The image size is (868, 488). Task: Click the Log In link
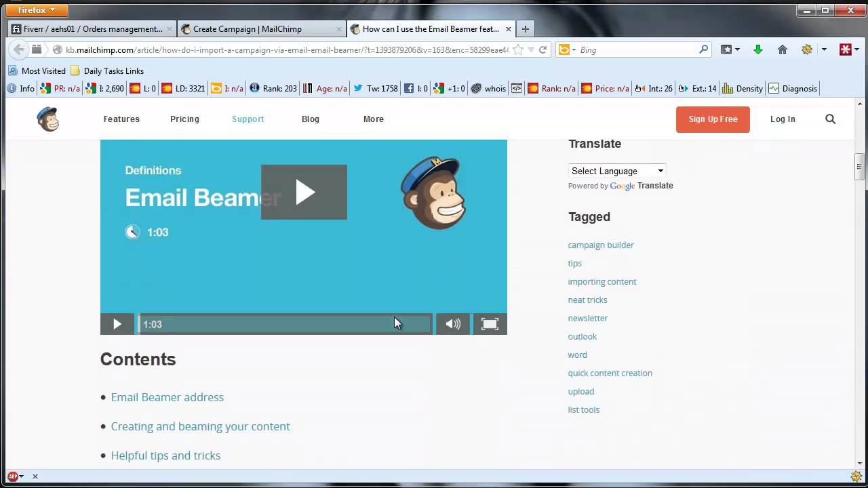click(783, 119)
